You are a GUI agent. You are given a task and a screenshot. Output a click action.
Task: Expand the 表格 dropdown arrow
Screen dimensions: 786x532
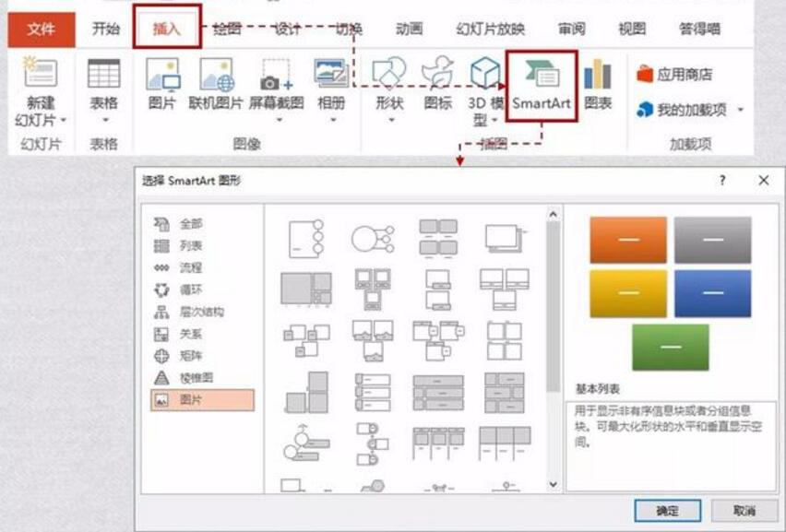pos(105,120)
